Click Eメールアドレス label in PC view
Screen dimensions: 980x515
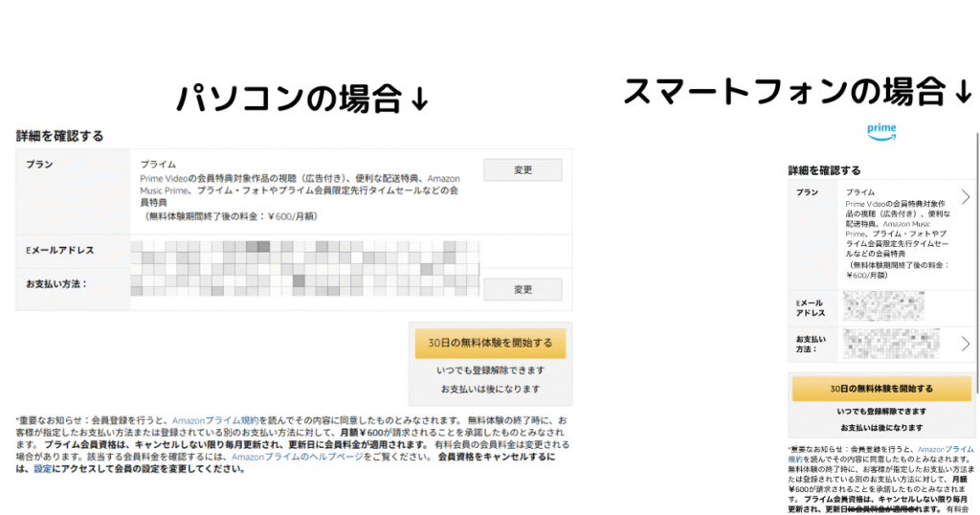tap(60, 250)
